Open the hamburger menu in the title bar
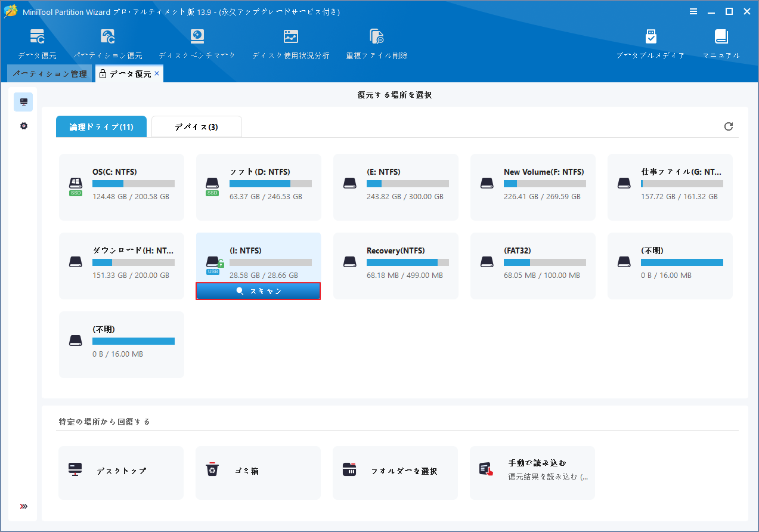The height and width of the screenshot is (532, 759). (x=693, y=11)
